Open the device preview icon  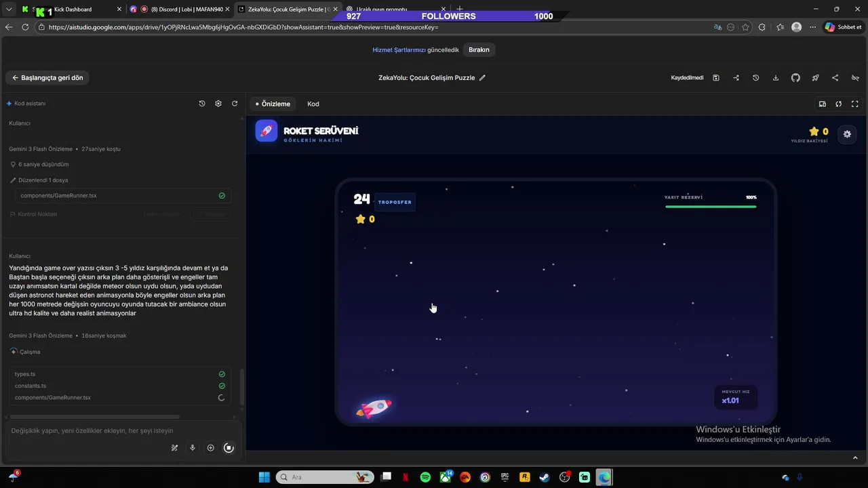click(x=822, y=104)
